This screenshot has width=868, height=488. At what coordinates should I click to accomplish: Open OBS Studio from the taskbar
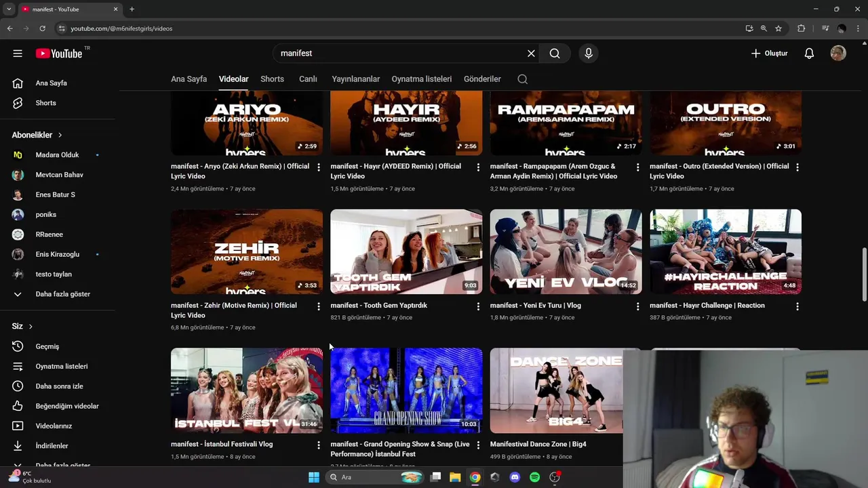[555, 477]
